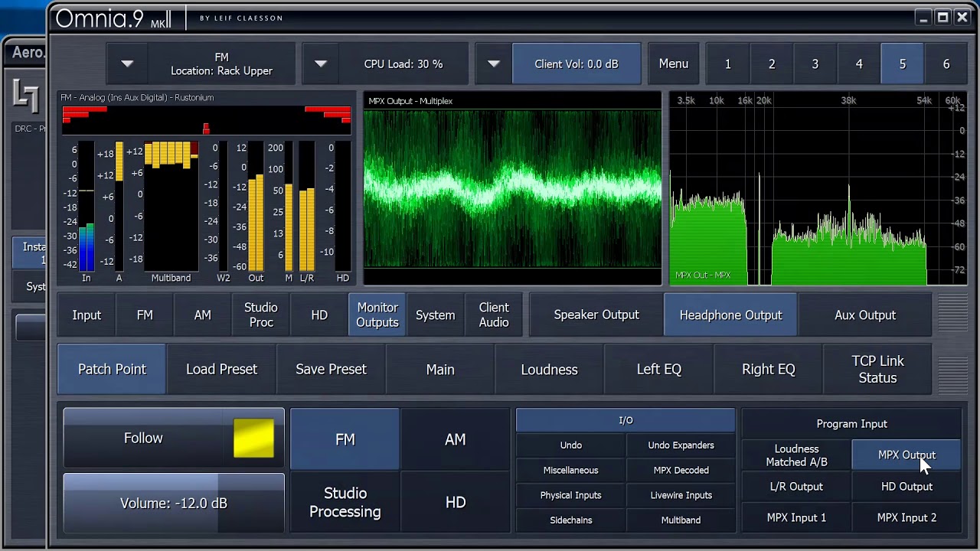Viewport: 980px width, 551px height.
Task: Switch to display preset 3
Action: pos(815,64)
